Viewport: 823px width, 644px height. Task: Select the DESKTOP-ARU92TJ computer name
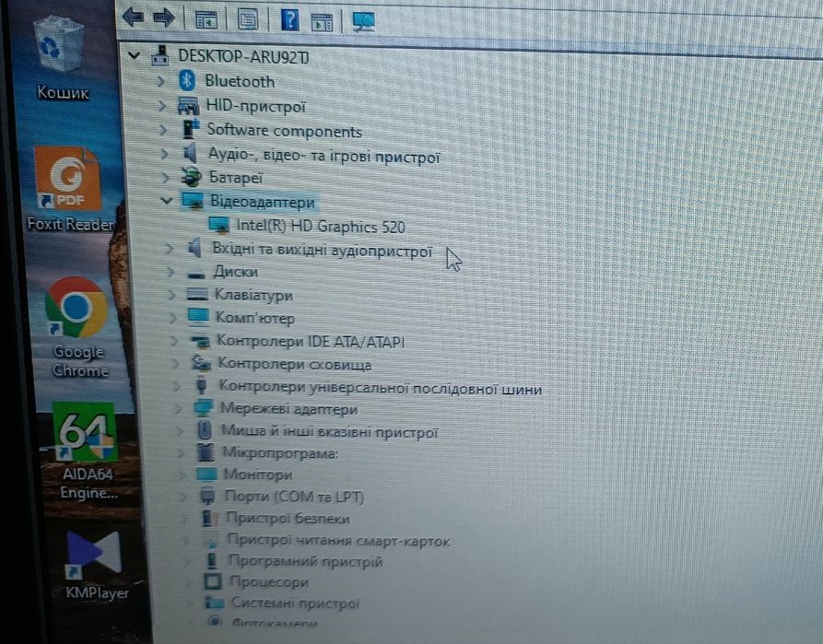[x=243, y=56]
